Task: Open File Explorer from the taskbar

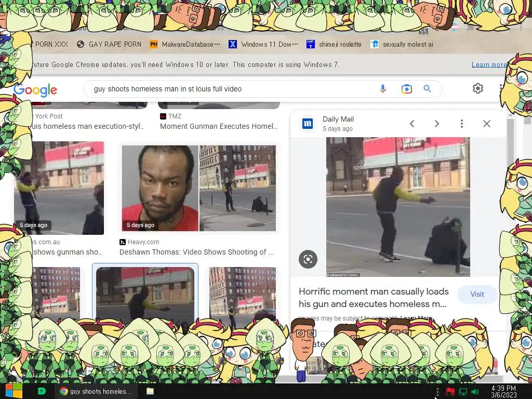Action: (x=150, y=391)
